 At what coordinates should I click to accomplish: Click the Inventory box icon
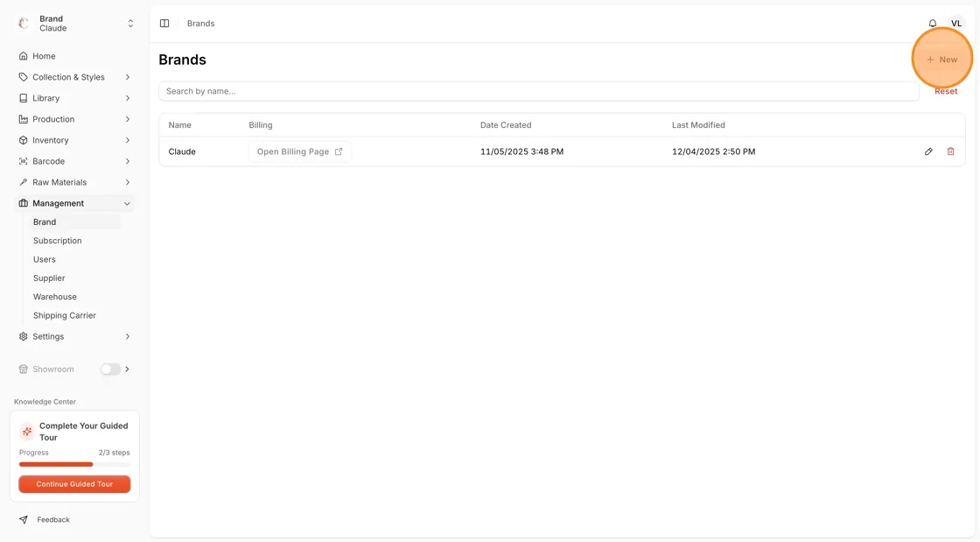pos(23,140)
